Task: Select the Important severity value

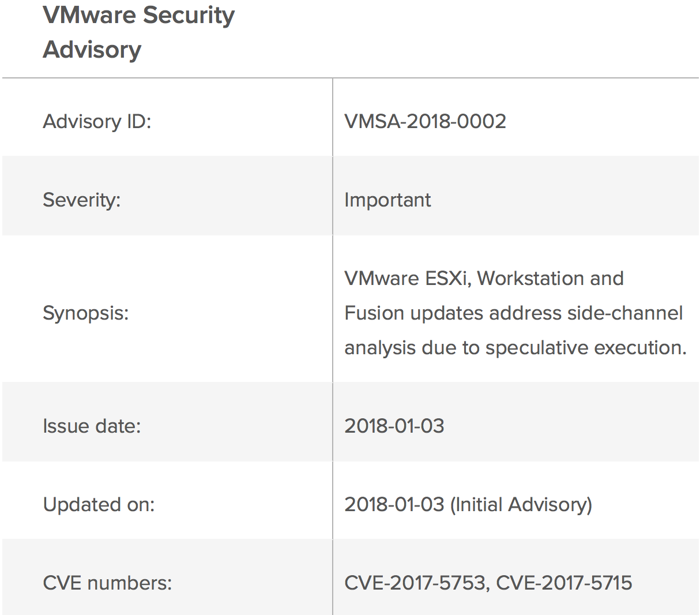Action: click(x=387, y=200)
